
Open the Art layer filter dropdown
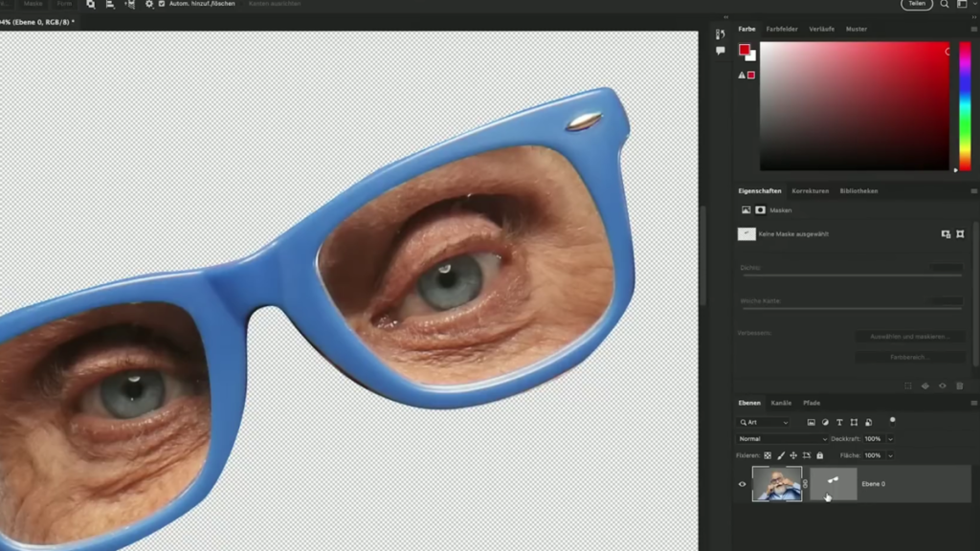click(766, 422)
